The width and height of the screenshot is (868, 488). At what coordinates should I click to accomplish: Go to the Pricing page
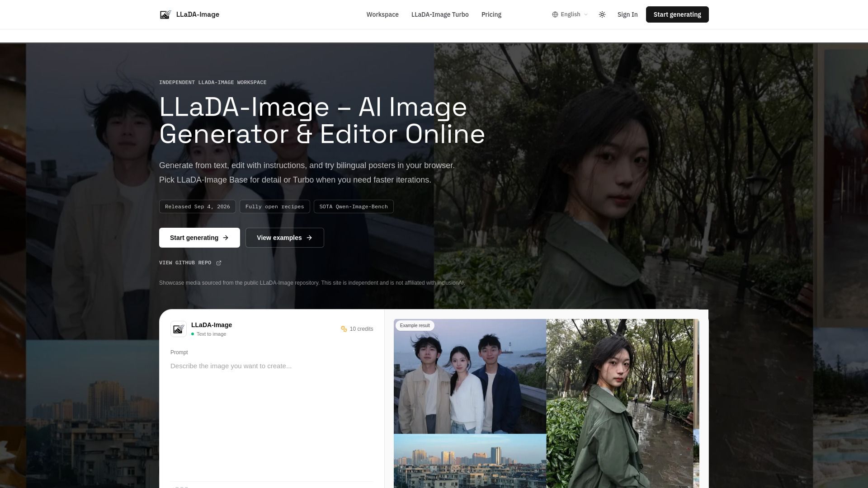point(491,14)
